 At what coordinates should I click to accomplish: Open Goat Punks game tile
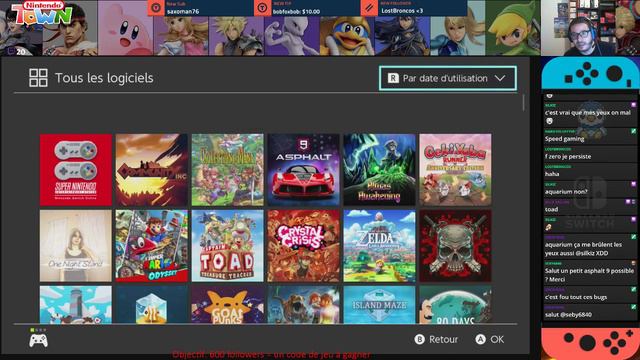pyautogui.click(x=227, y=304)
